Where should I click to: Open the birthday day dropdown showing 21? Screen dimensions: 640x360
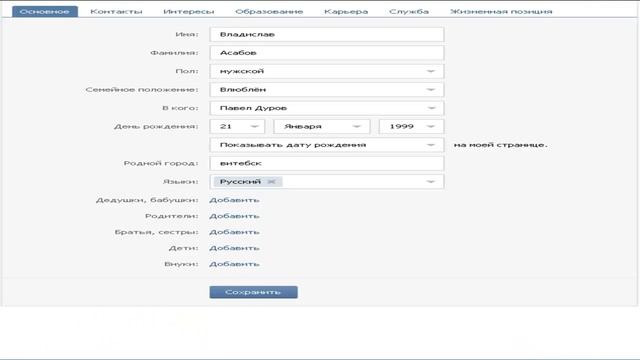[x=237, y=126]
